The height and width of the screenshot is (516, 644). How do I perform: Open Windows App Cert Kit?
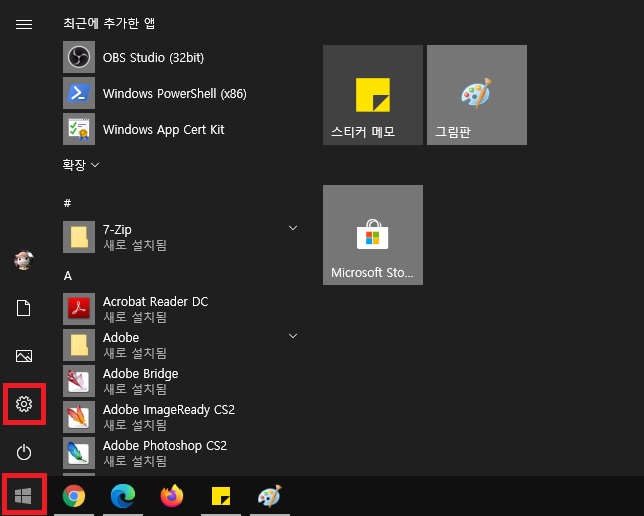(181, 129)
